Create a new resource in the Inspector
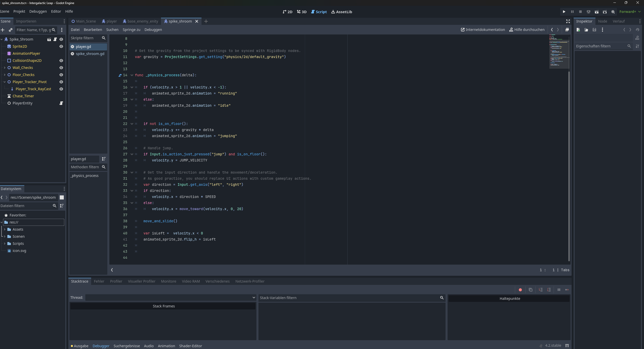Screen dimensions: 644x349 (x=578, y=30)
